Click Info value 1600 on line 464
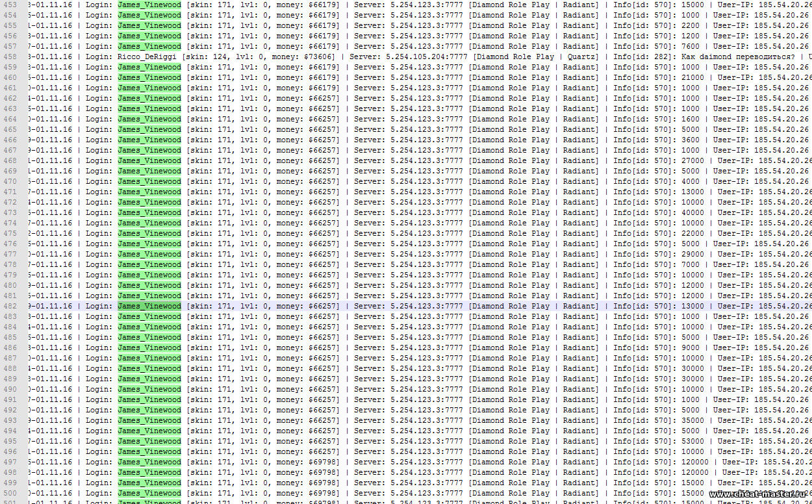The width and height of the screenshot is (812, 504). click(x=690, y=119)
